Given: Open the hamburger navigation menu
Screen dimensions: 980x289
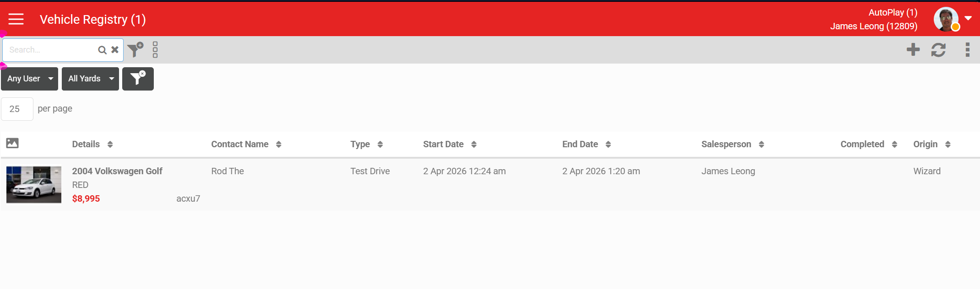Looking at the screenshot, I should tap(16, 19).
